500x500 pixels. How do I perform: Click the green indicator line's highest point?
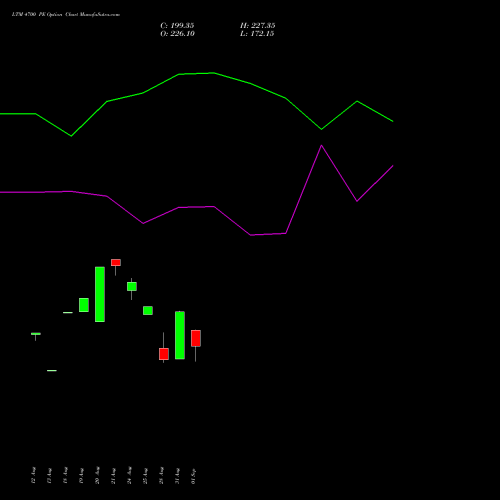(x=213, y=73)
